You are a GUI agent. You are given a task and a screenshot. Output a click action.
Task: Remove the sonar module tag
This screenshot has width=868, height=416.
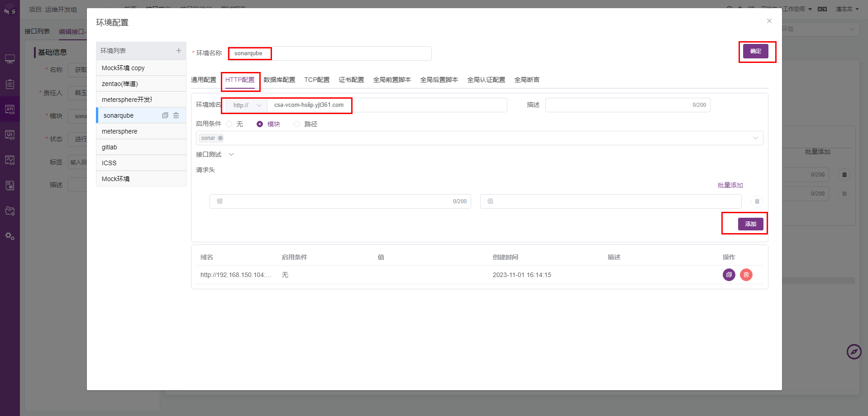tap(220, 138)
